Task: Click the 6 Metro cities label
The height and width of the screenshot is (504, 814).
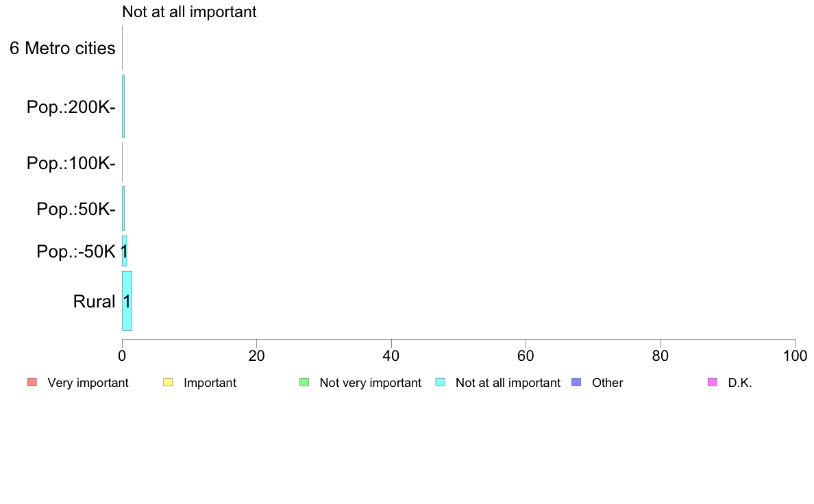Action: [x=62, y=48]
